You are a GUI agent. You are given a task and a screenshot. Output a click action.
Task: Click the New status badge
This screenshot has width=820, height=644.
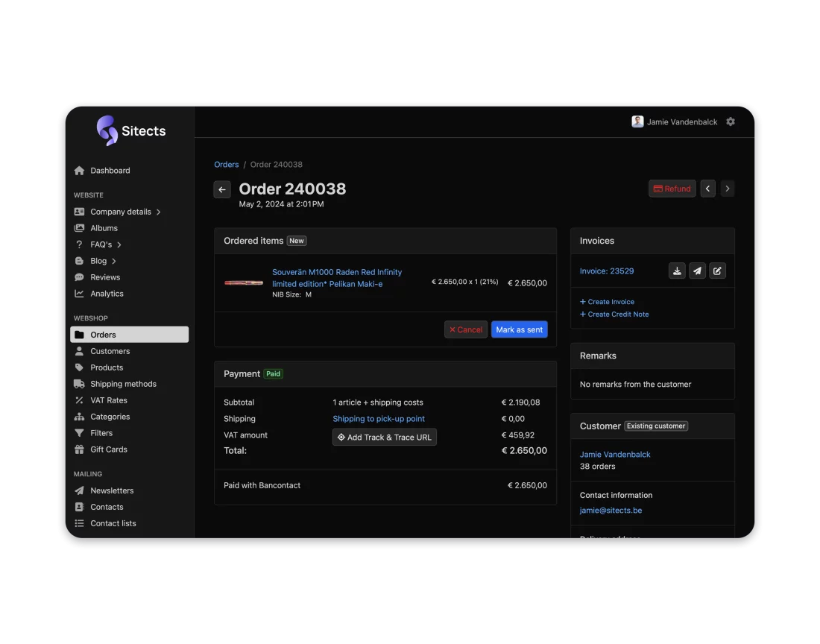pos(297,241)
